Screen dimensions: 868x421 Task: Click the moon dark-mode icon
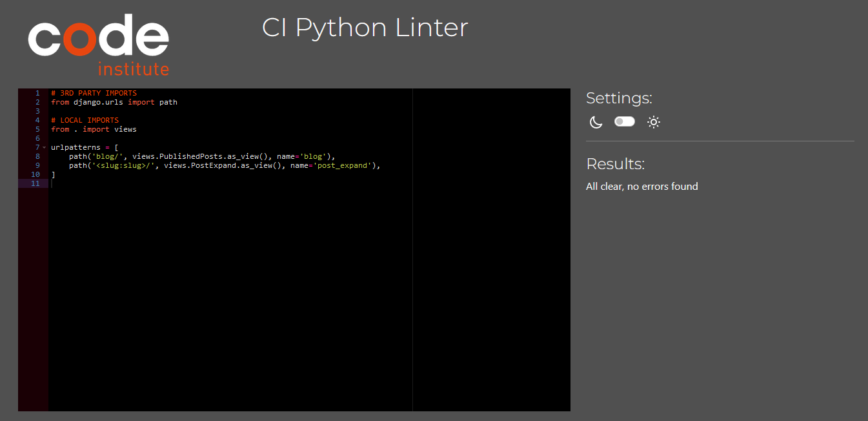(x=596, y=122)
